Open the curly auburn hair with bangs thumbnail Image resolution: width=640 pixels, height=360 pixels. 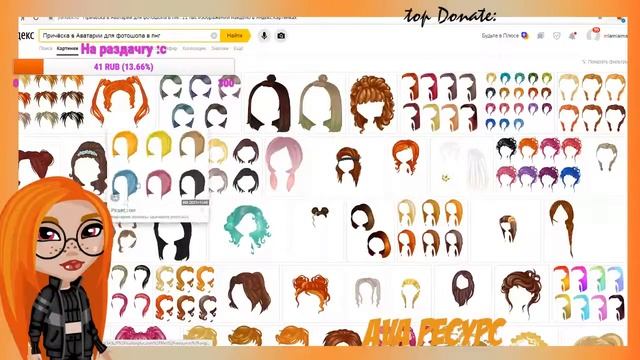point(372,103)
